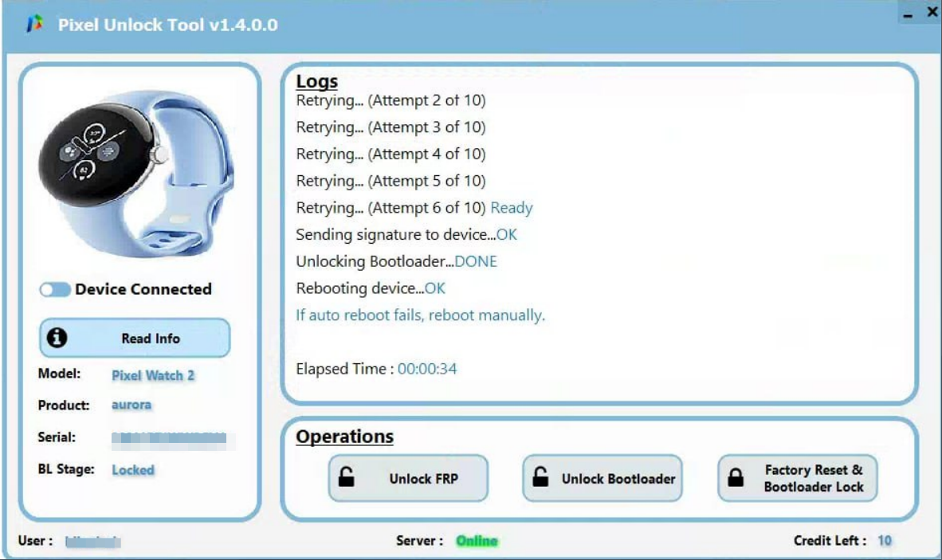Click the Credit Left count
The width and height of the screenshot is (942, 560).
pyautogui.click(x=885, y=541)
